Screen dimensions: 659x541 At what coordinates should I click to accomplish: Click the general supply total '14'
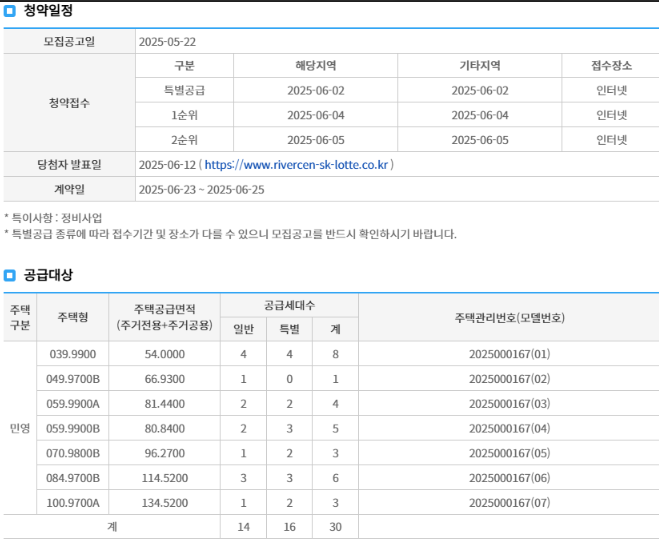[x=243, y=527]
